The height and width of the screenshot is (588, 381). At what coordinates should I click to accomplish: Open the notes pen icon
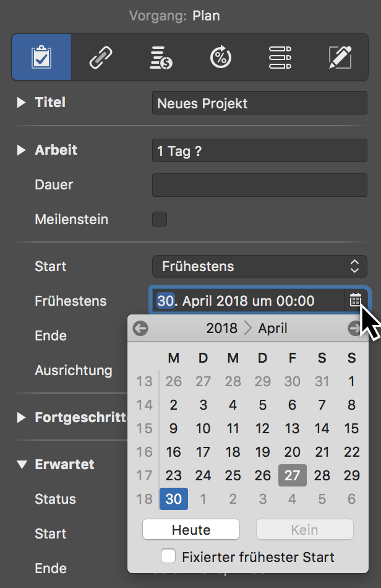coord(340,58)
